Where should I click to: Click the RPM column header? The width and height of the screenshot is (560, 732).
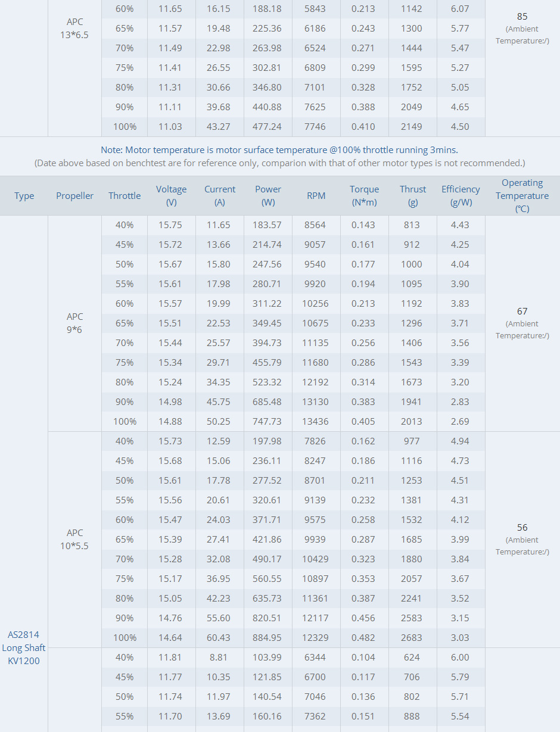click(x=316, y=196)
